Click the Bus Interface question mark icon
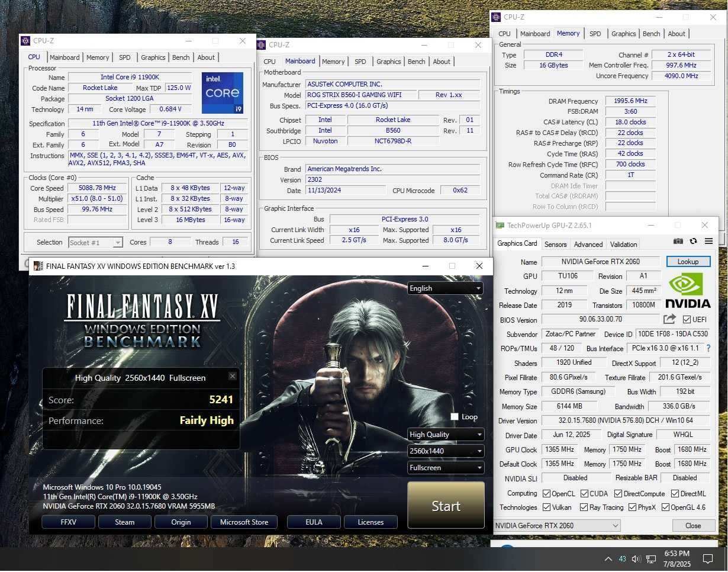 (708, 348)
